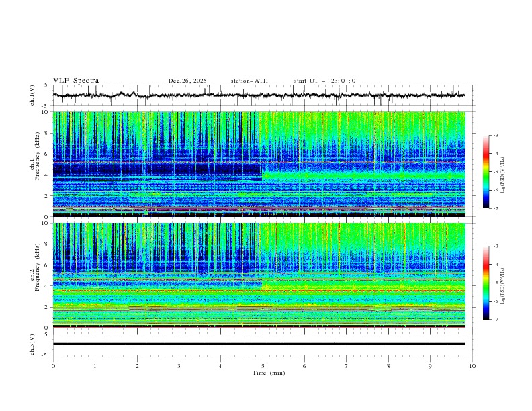This screenshot has width=532, height=411.
Task: Click the '-7' label on ch.2 color bar
Action: click(x=495, y=320)
